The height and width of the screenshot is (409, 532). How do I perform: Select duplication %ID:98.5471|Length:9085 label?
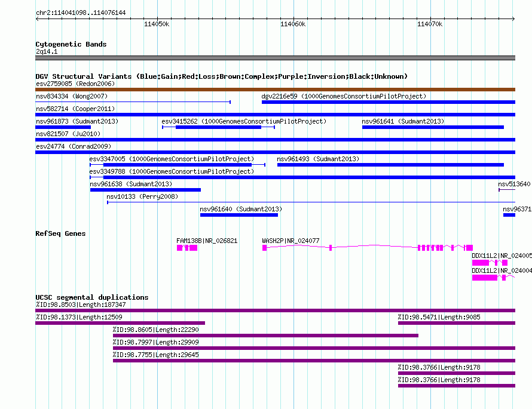click(439, 317)
